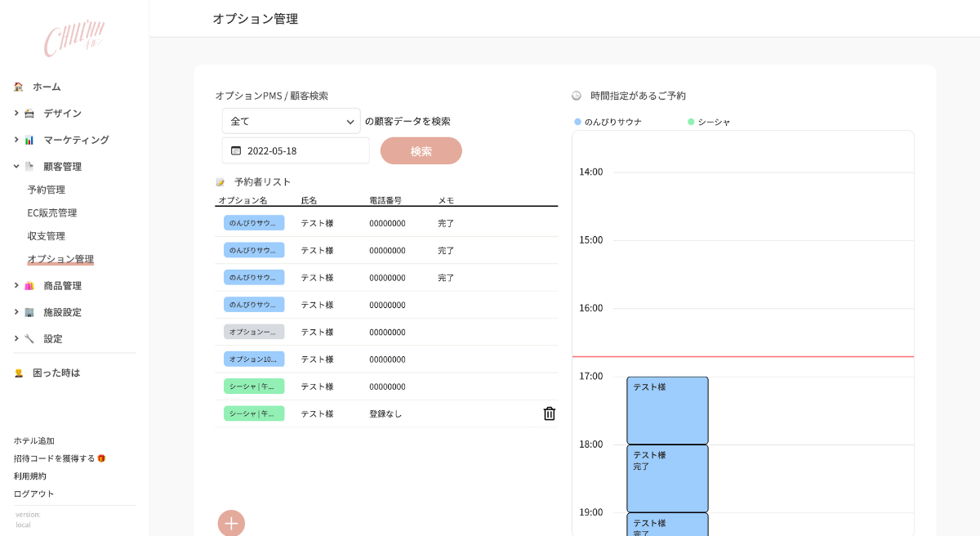Click the CHILLNN logo
The height and width of the screenshot is (536, 980).
pos(74,39)
